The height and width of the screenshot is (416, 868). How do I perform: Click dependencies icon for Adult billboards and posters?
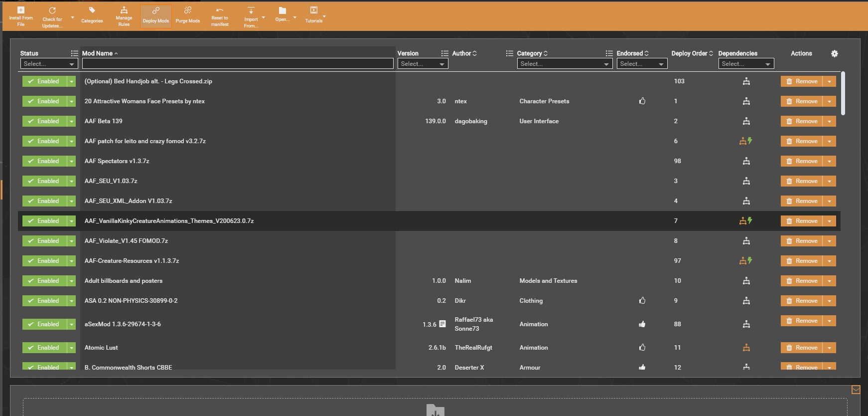pyautogui.click(x=746, y=281)
